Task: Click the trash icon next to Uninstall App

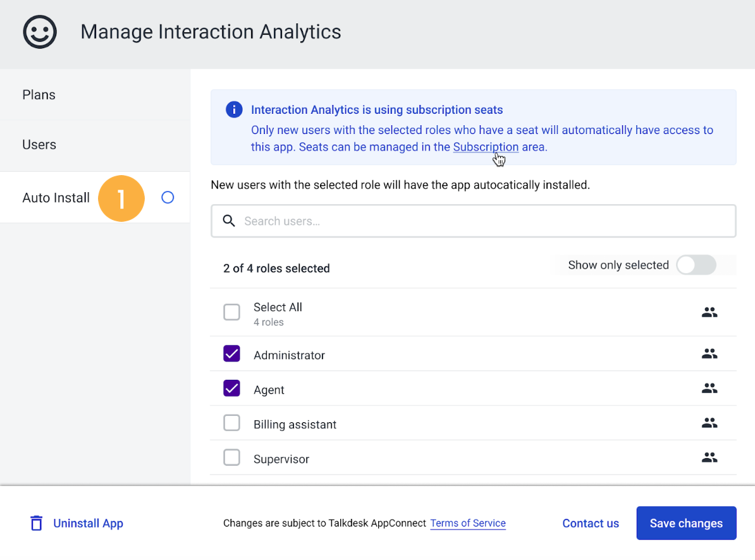Action: point(37,523)
